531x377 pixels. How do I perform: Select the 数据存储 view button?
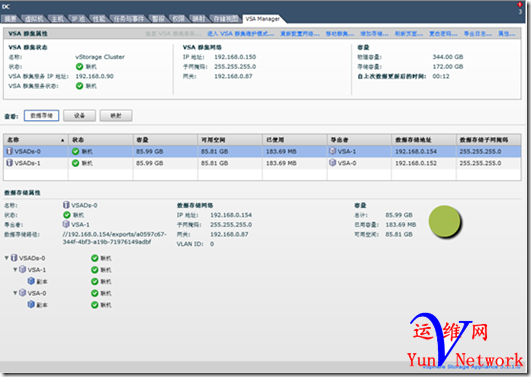pos(41,116)
